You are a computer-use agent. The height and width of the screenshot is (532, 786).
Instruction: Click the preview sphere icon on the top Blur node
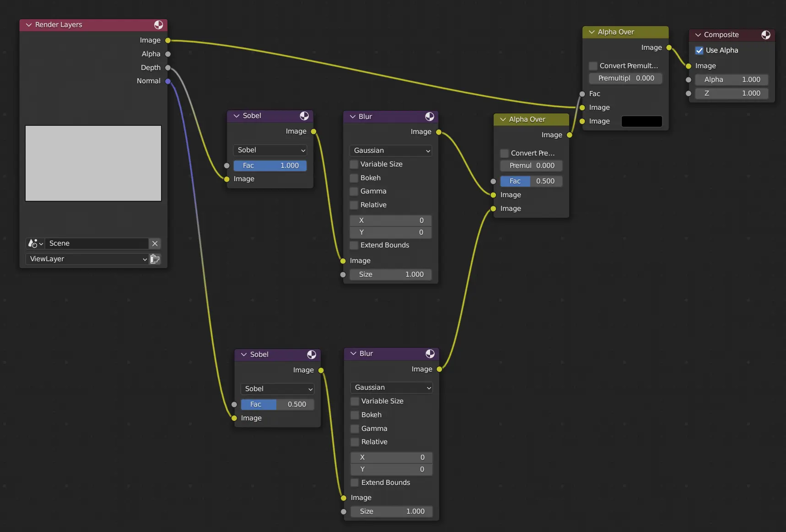[429, 117]
